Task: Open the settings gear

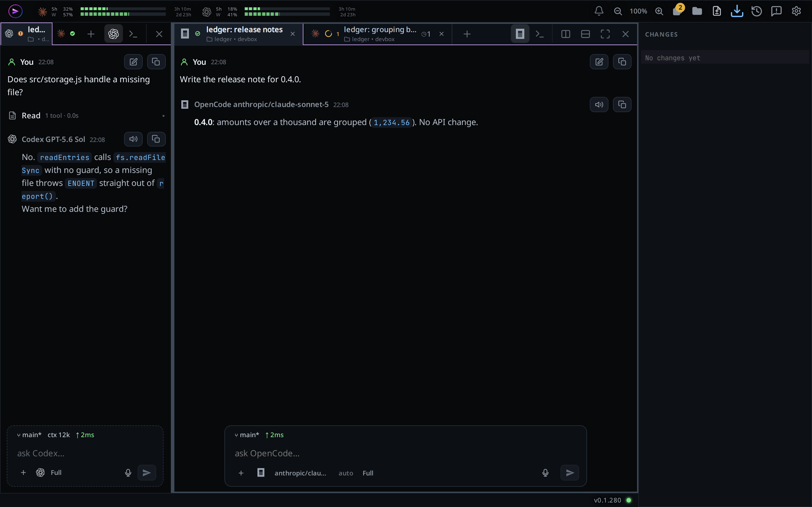Action: tap(796, 11)
